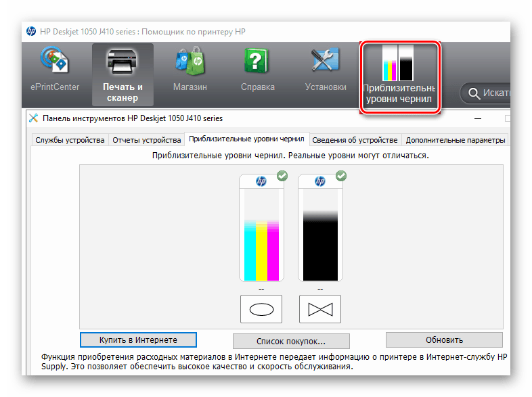The height and width of the screenshot is (397, 532).
Task: Click the oval cartridge symbol box
Action: coord(261,309)
